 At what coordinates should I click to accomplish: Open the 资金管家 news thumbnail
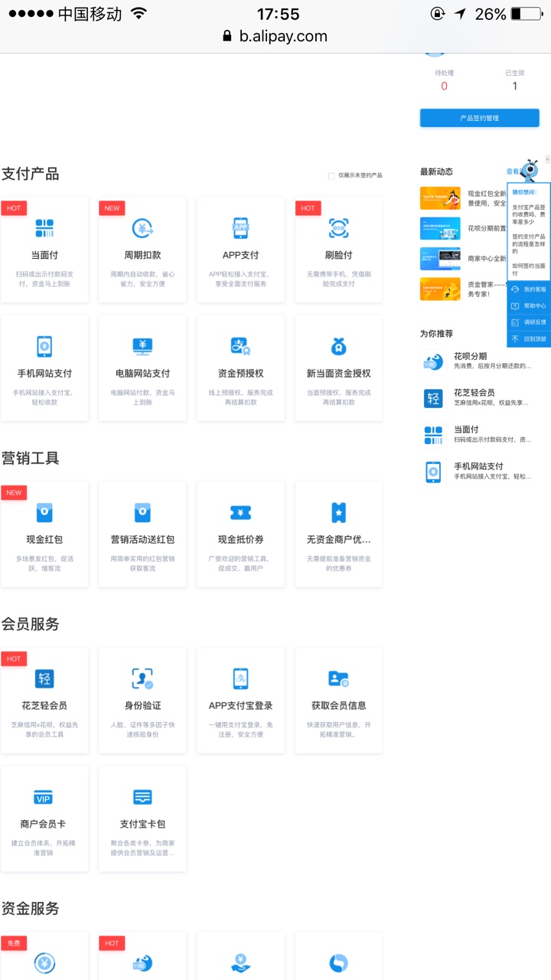440,289
